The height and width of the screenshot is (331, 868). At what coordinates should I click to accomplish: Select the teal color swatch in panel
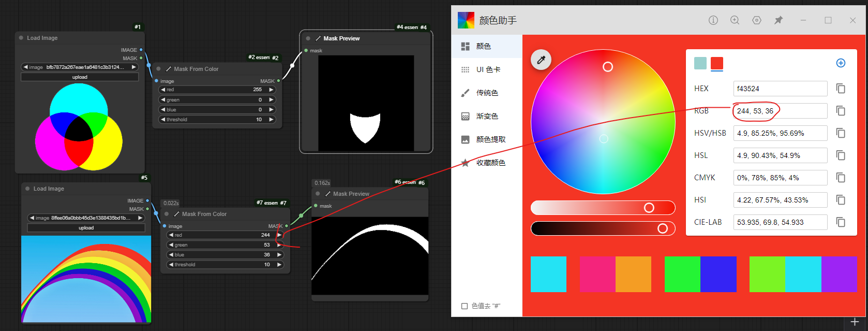pyautogui.click(x=700, y=63)
